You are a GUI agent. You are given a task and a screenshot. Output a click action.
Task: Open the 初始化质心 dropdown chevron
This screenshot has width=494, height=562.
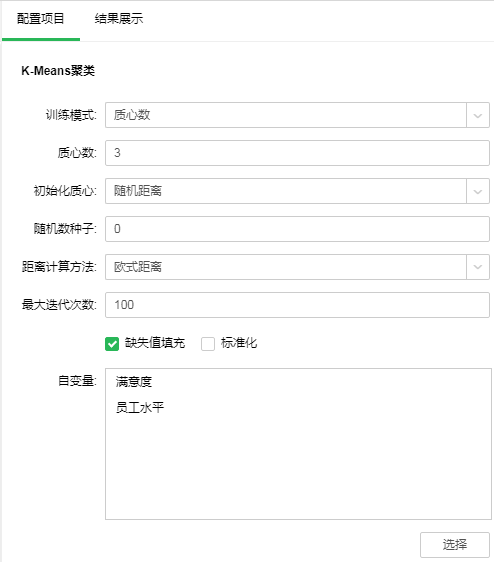[478, 191]
